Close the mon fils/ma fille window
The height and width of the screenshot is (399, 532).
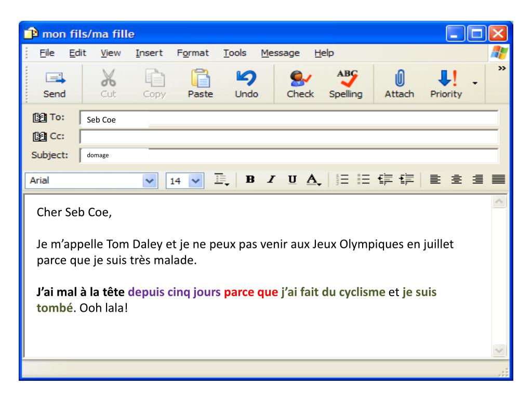point(498,34)
